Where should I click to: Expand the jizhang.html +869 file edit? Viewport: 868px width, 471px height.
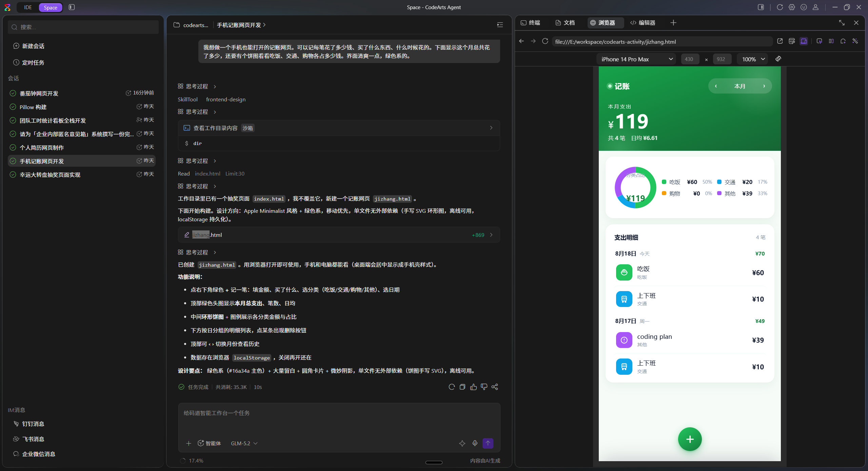[339, 234]
